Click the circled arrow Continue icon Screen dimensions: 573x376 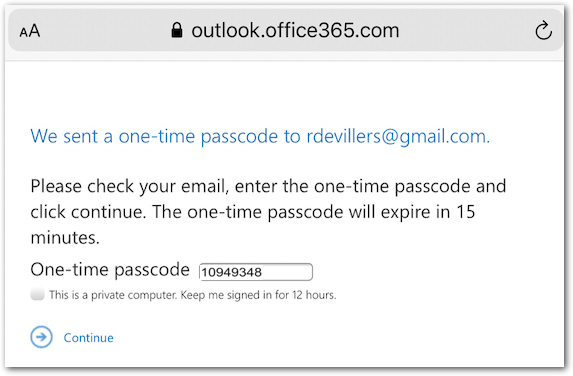coord(41,337)
